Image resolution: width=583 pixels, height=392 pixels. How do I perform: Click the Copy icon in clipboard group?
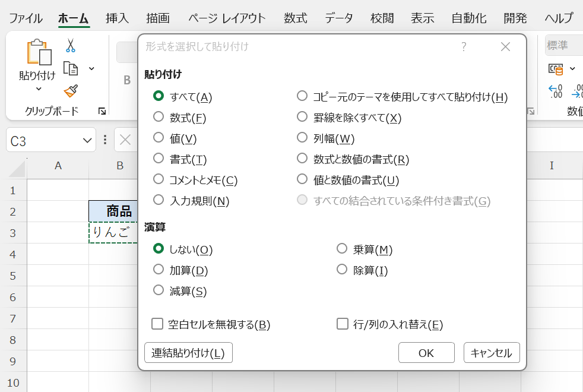click(71, 68)
